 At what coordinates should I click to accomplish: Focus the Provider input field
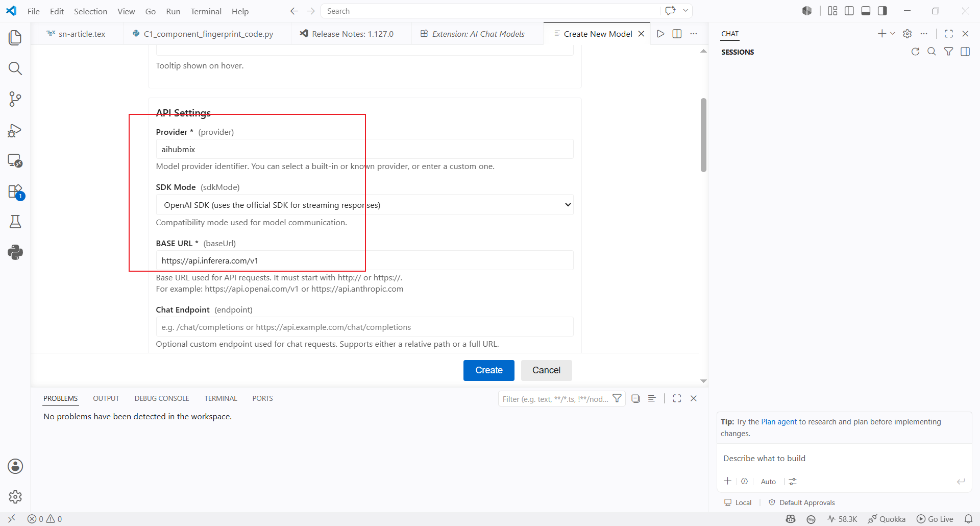pos(364,149)
